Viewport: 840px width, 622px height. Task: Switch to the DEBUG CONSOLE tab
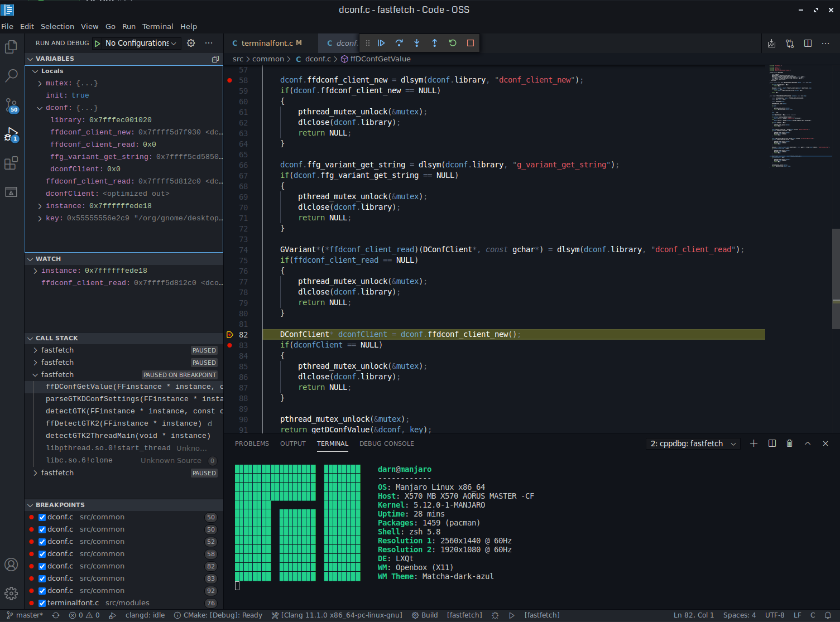pyautogui.click(x=386, y=443)
